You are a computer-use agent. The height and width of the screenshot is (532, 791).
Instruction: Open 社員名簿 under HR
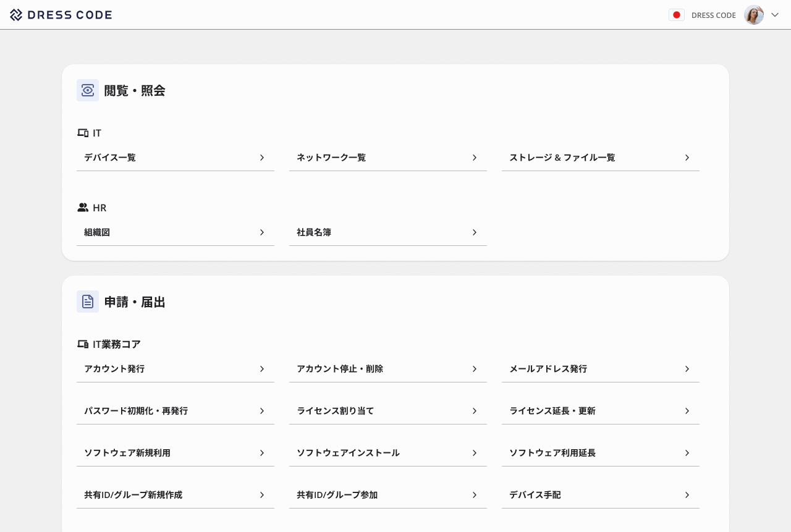[313, 232]
